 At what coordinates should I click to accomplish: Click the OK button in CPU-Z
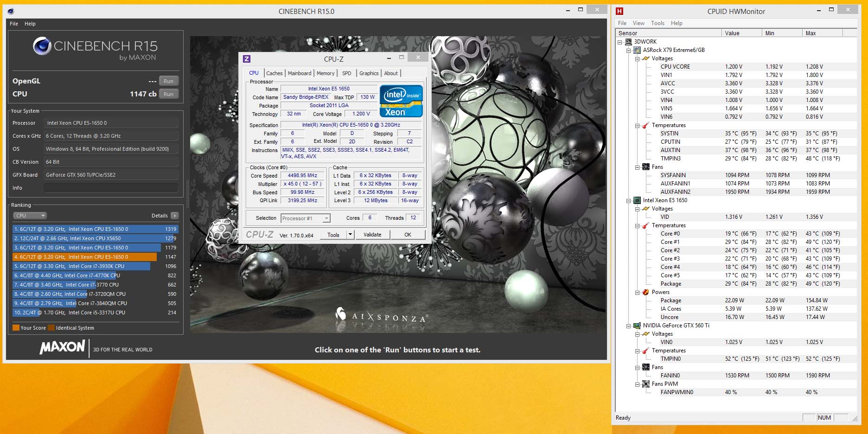point(408,235)
